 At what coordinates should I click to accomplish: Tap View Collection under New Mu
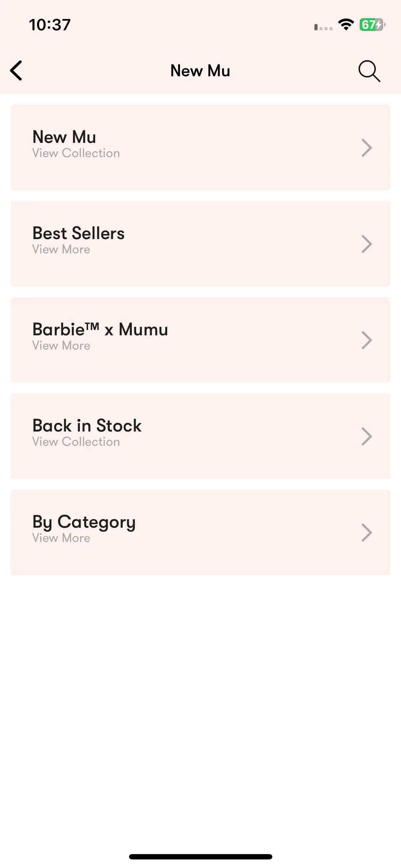click(x=76, y=153)
